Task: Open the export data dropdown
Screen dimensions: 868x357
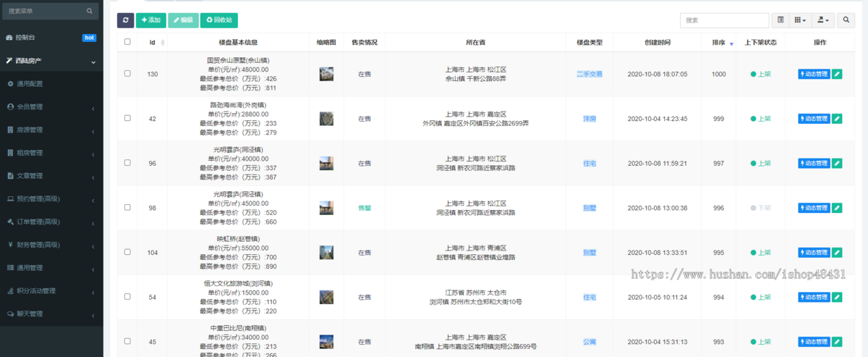Action: pyautogui.click(x=823, y=20)
